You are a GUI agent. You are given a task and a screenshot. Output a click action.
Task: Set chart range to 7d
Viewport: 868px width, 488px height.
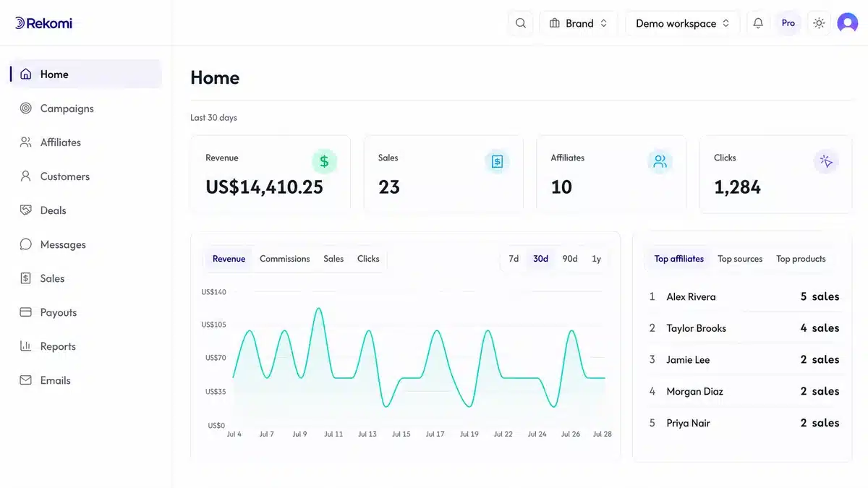click(514, 259)
